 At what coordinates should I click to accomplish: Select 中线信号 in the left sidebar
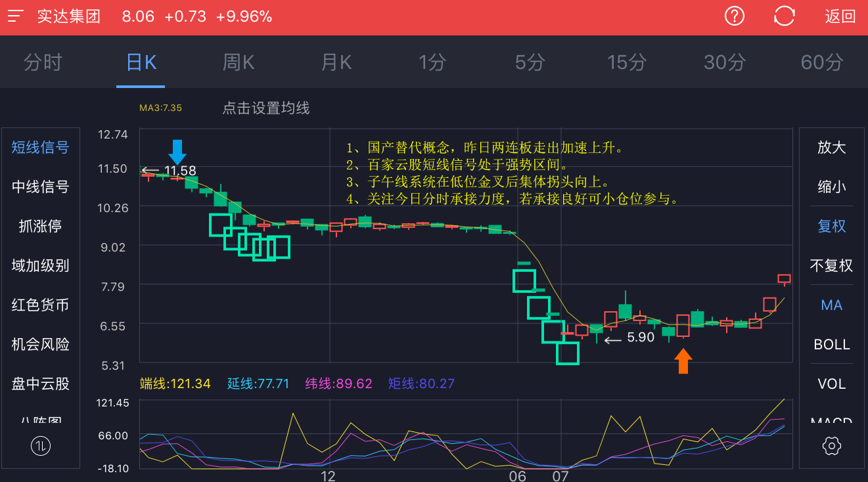40,186
